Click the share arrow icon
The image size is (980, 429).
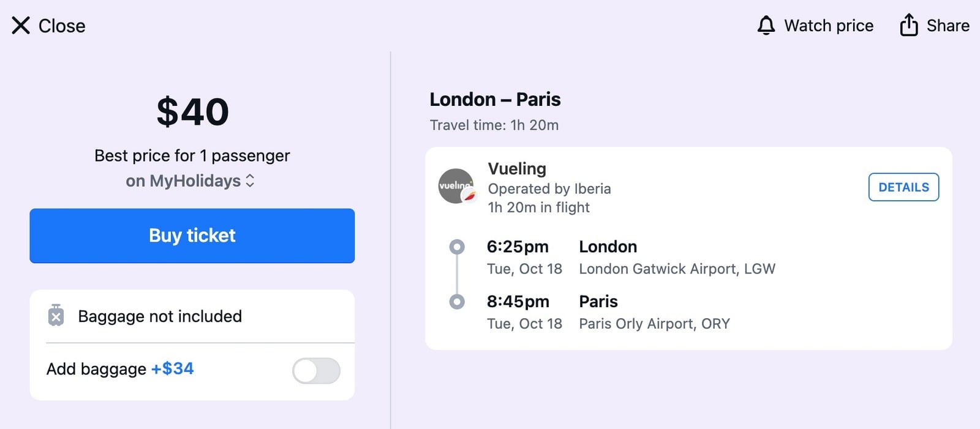[x=909, y=25]
